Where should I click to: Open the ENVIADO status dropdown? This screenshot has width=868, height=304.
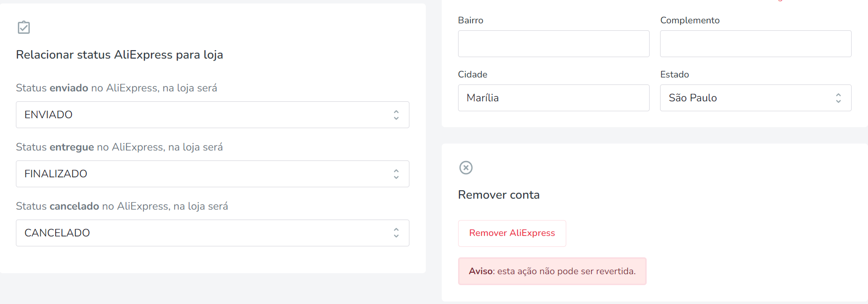click(x=212, y=115)
